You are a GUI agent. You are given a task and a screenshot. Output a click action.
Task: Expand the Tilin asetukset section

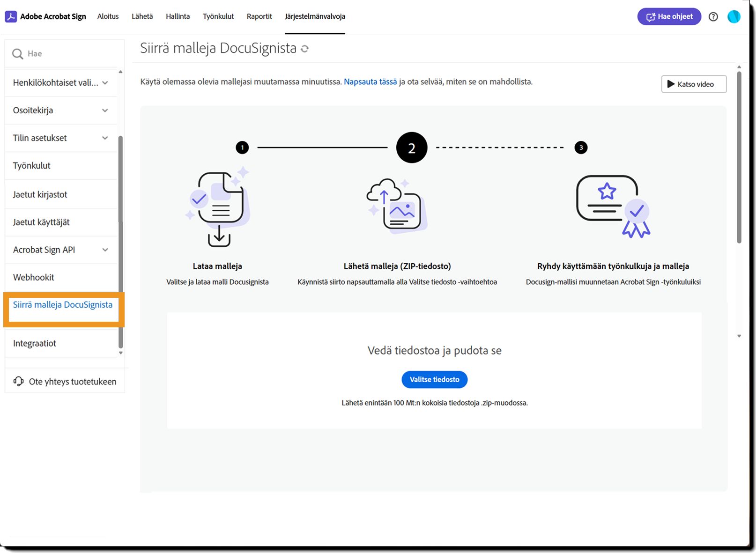tap(105, 138)
